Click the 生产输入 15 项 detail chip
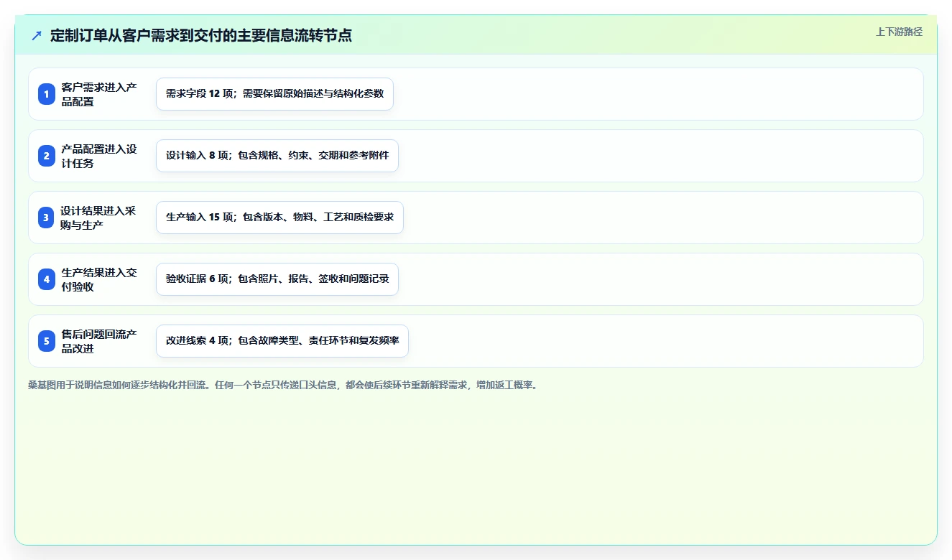 (279, 218)
